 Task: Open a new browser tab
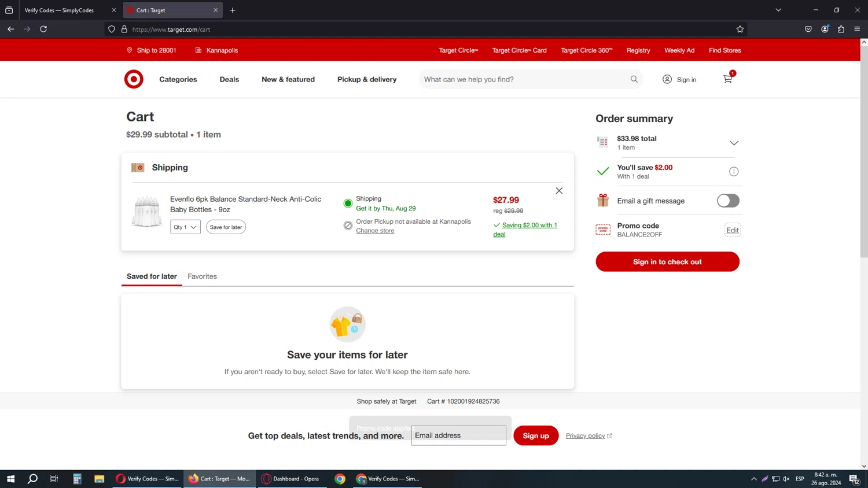coord(233,10)
